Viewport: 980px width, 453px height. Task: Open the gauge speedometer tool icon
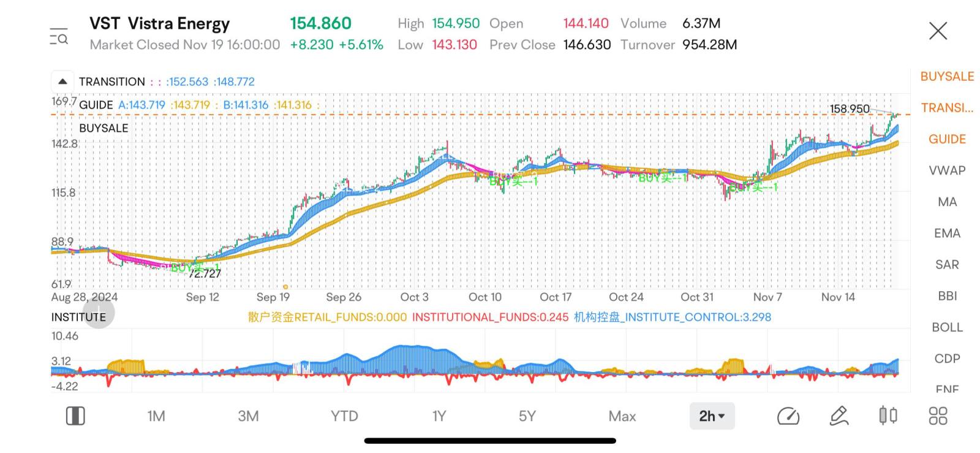click(788, 416)
